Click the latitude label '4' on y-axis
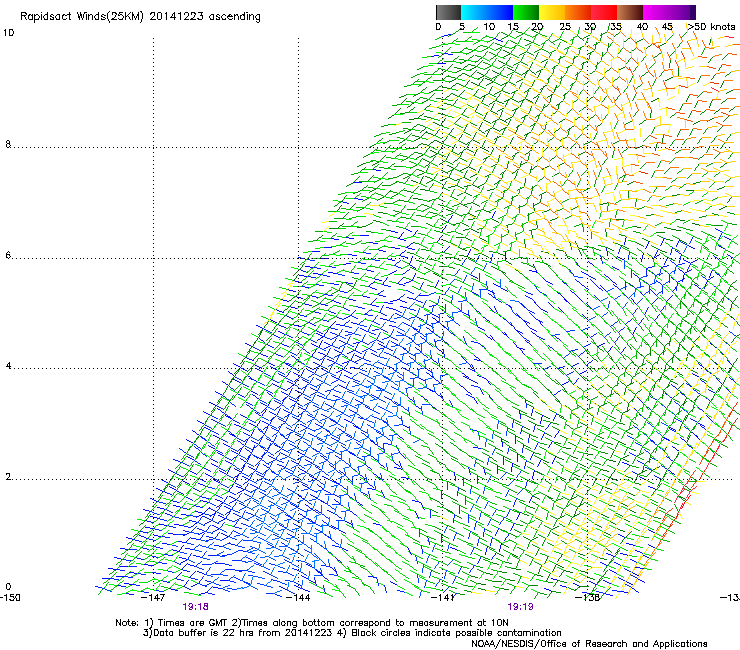The image size is (740, 650). (8, 365)
